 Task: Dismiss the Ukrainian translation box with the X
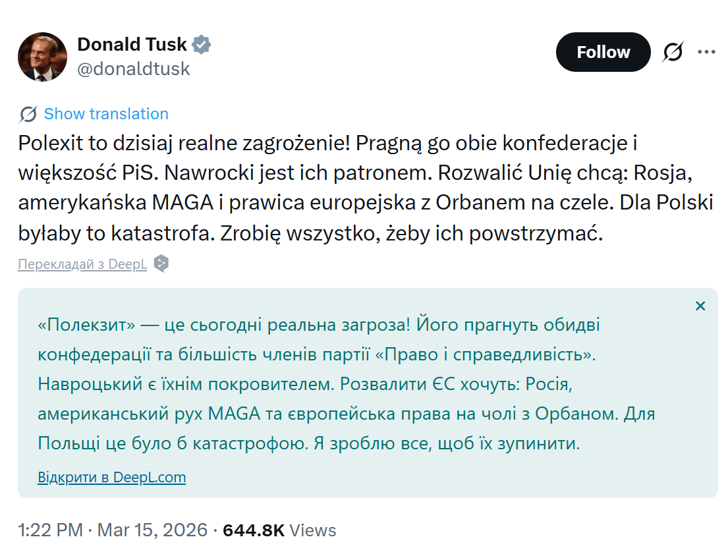700,306
